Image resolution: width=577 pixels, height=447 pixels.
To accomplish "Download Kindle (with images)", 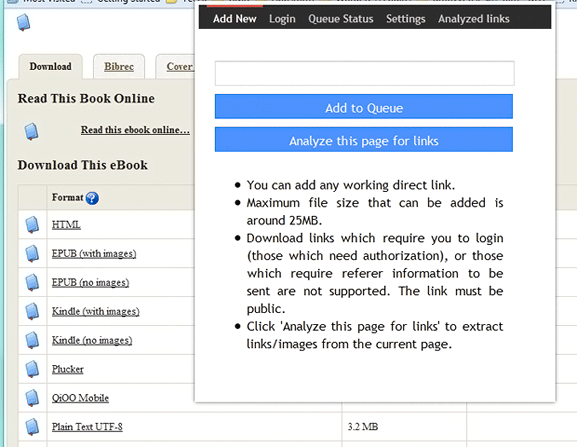I will tap(95, 311).
